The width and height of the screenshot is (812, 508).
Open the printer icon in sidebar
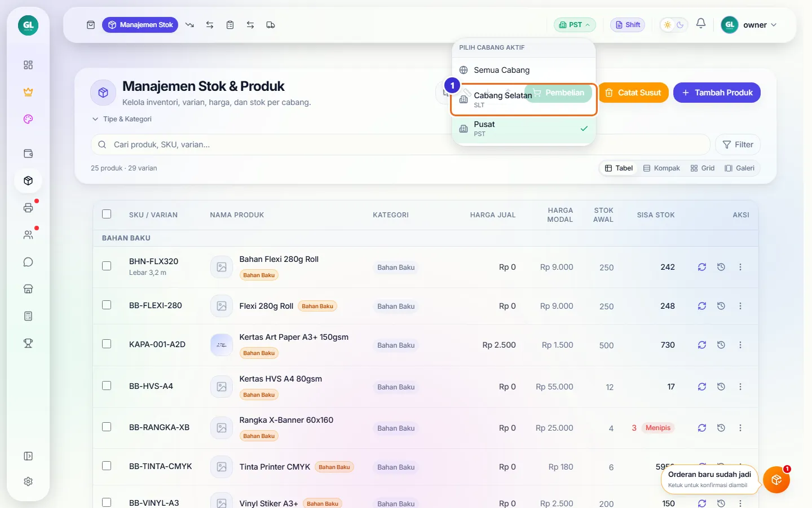pos(28,208)
